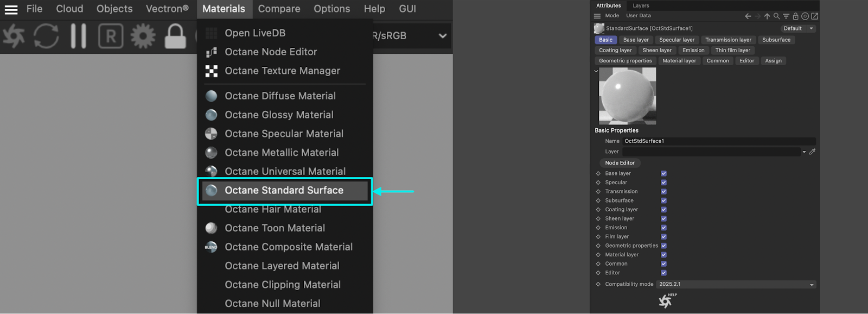The image size is (868, 314).
Task: Click the render region R icon
Action: click(111, 36)
